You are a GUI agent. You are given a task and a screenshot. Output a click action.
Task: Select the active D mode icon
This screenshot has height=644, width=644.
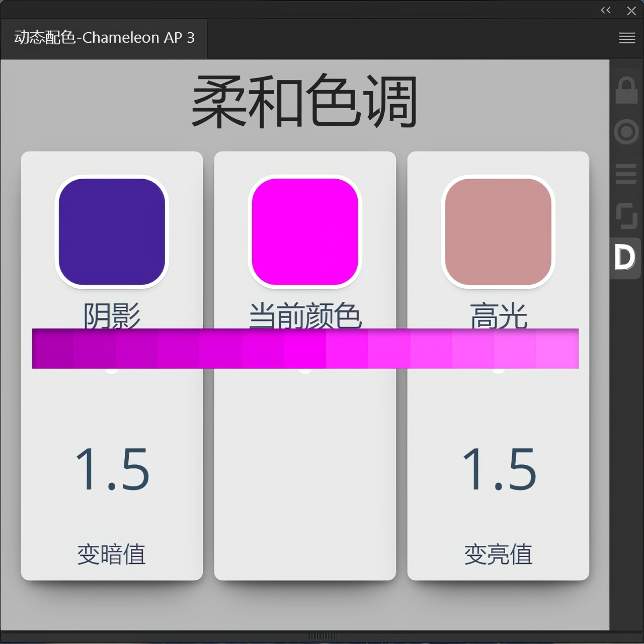click(x=625, y=258)
